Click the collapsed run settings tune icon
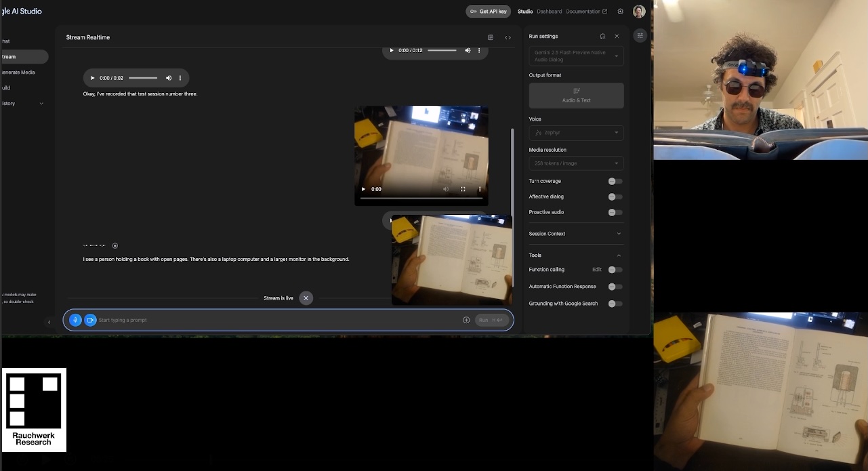This screenshot has height=471, width=868. click(x=640, y=35)
